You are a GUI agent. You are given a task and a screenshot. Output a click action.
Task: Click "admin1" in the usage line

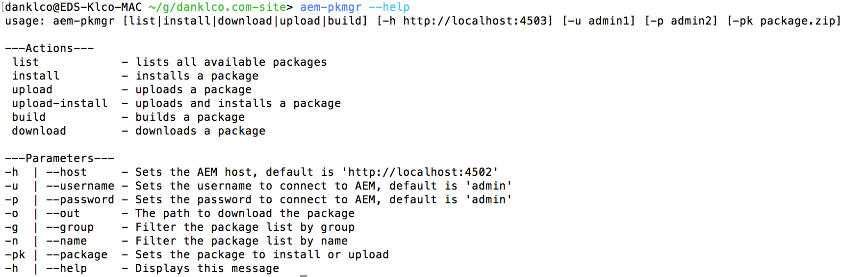tap(608, 21)
